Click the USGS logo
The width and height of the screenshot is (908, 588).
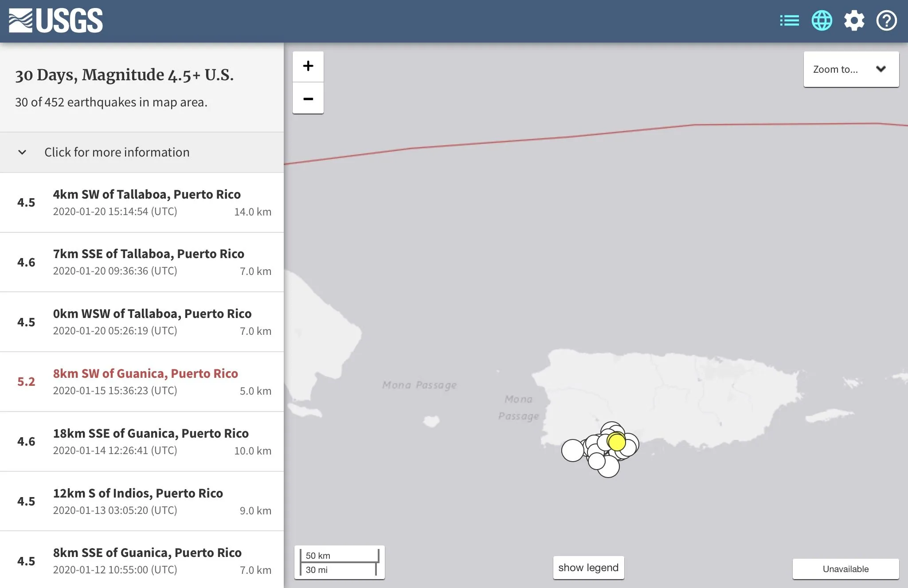pyautogui.click(x=56, y=21)
